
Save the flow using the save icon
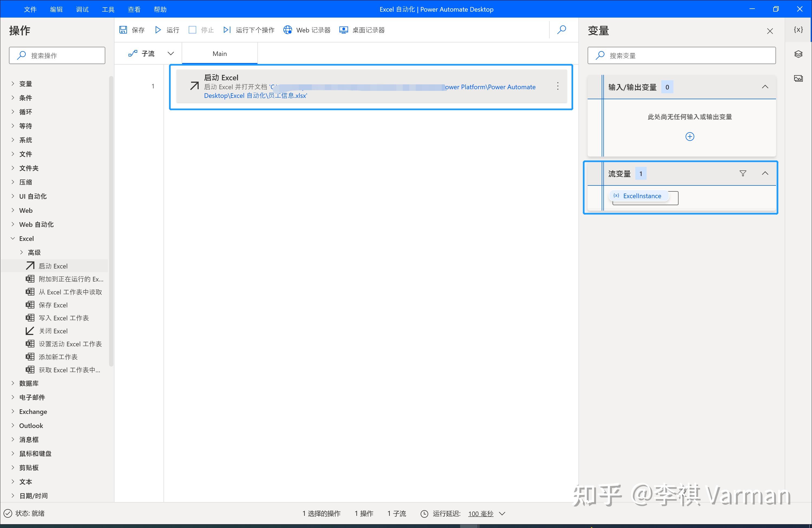click(123, 30)
